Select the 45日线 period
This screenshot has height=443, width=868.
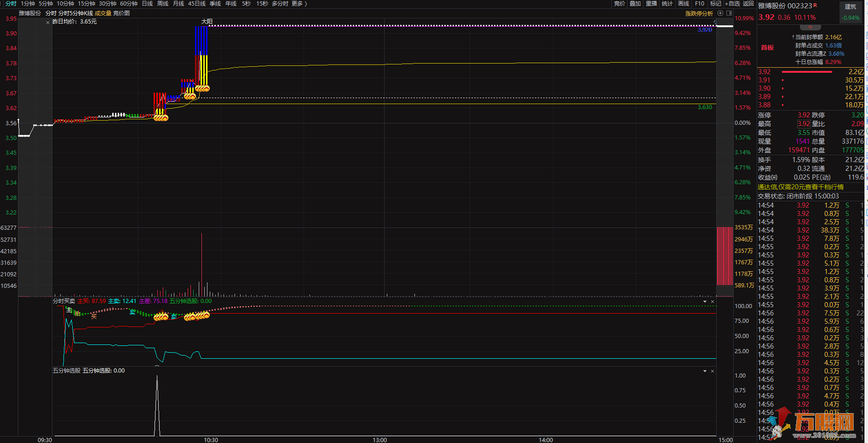coord(197,4)
